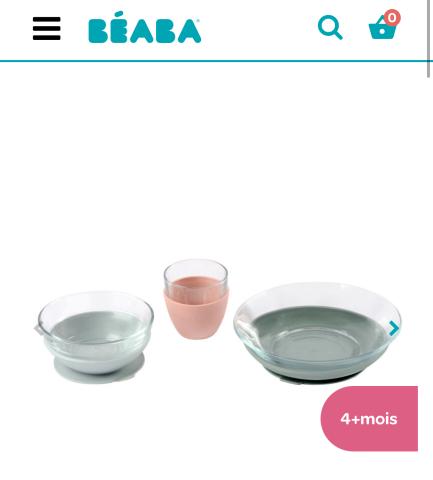Click the magnifier handle of search icon
Viewport: 433px width, 480px height.
[337, 35]
